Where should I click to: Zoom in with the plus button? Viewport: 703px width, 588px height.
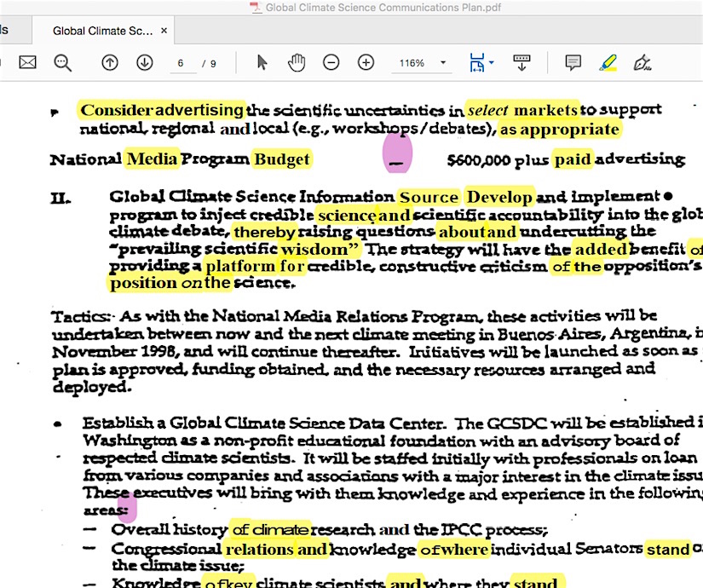click(366, 62)
